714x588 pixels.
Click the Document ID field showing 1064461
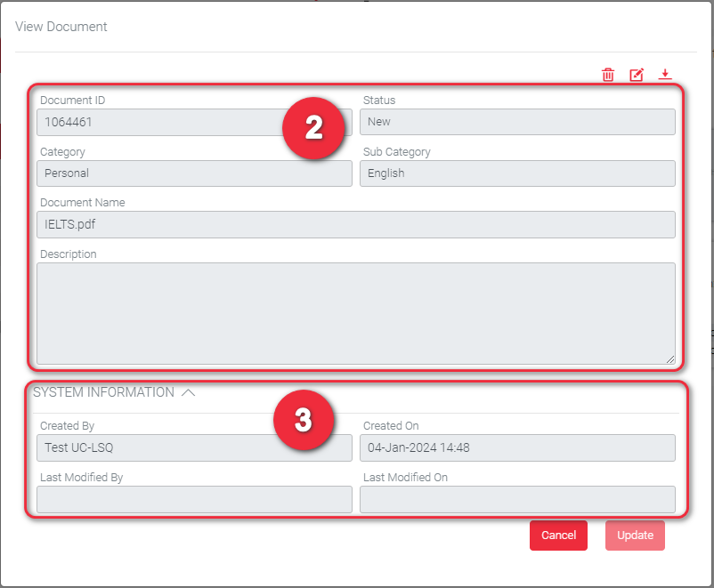point(160,122)
